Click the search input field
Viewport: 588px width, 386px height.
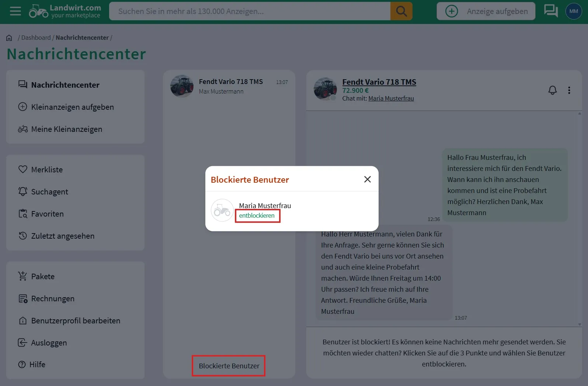(x=250, y=11)
